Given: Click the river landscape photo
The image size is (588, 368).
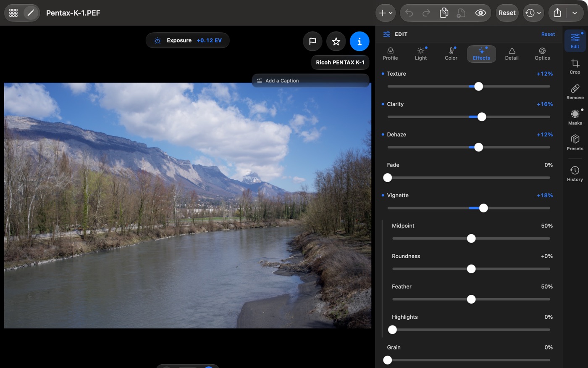Looking at the screenshot, I should (188, 205).
